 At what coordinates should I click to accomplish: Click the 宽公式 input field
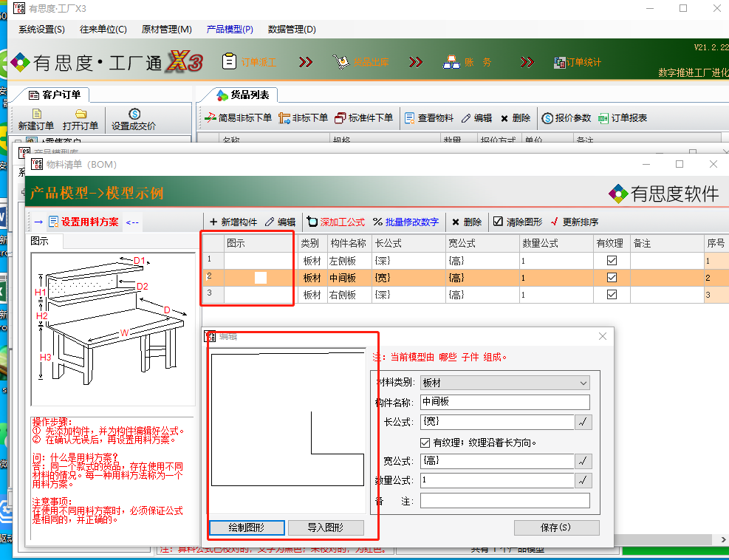tap(497, 461)
